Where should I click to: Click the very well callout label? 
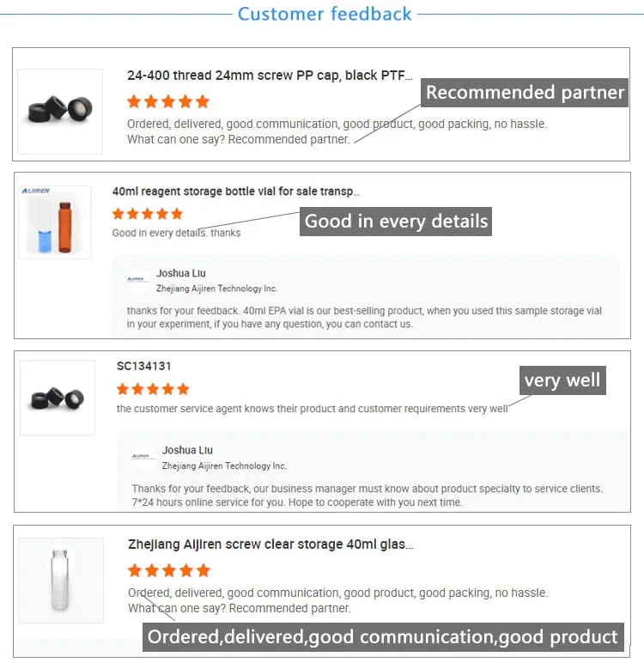tap(562, 380)
